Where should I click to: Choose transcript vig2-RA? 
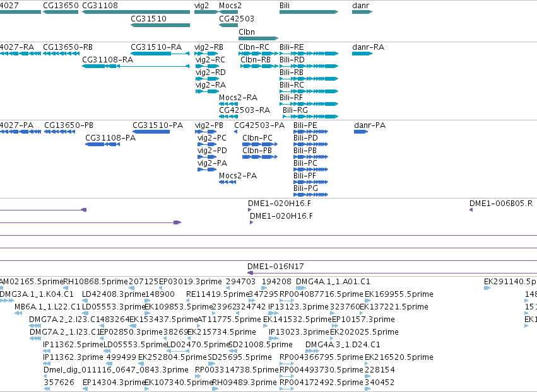click(x=207, y=91)
